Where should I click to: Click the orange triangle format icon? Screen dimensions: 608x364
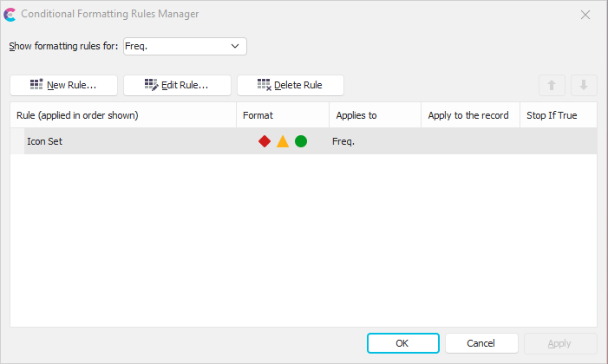pos(283,141)
